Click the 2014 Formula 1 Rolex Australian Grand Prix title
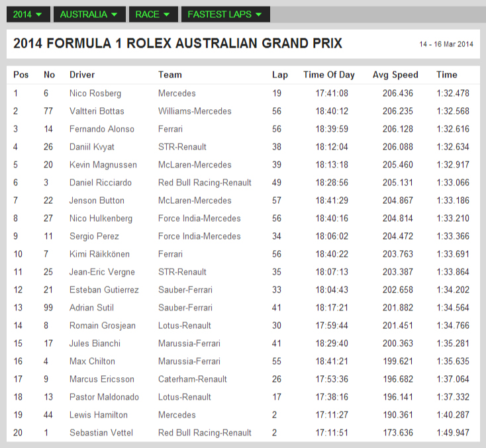The image size is (486, 448). click(x=177, y=44)
